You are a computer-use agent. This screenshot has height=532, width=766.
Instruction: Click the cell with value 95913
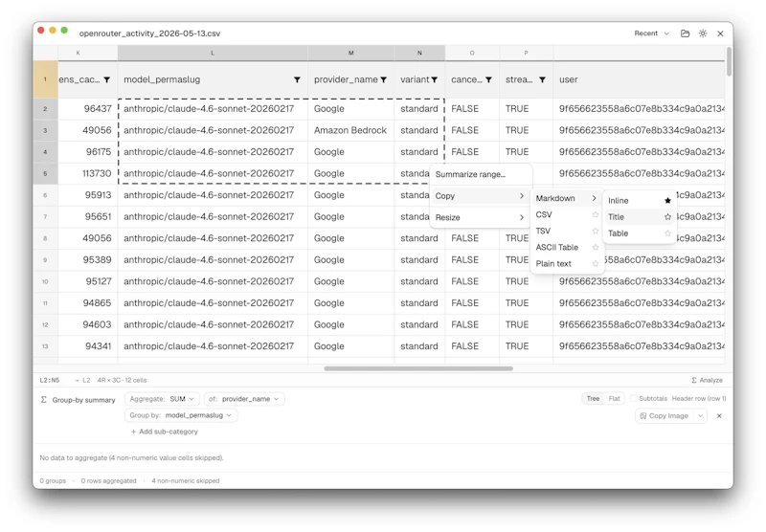click(87, 195)
